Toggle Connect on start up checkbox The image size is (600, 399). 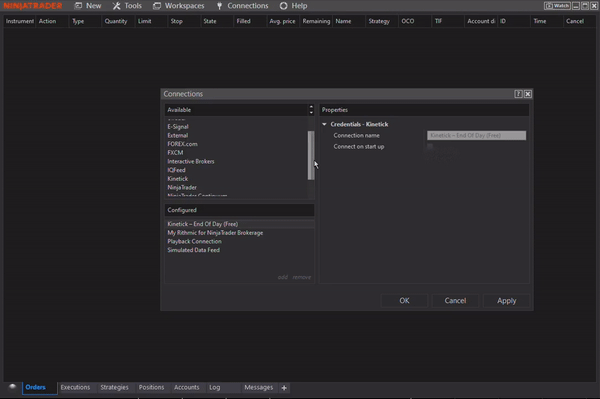pos(430,147)
